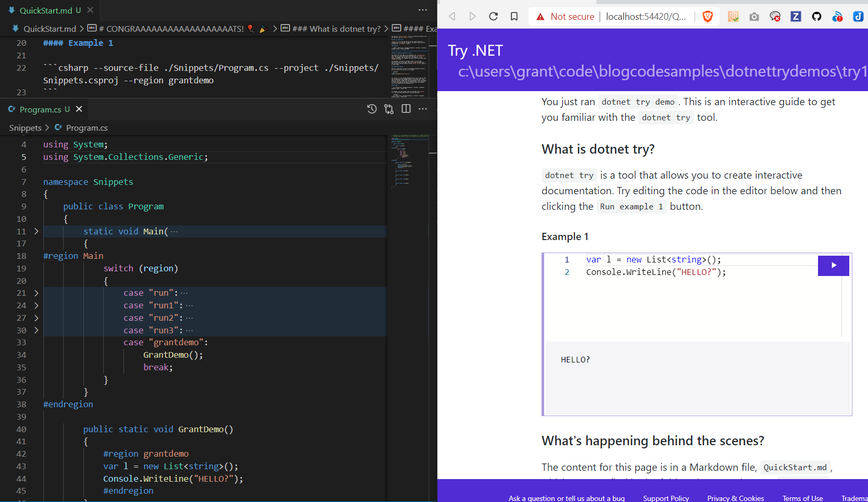Open the Privacy & Cookies link

click(736, 498)
